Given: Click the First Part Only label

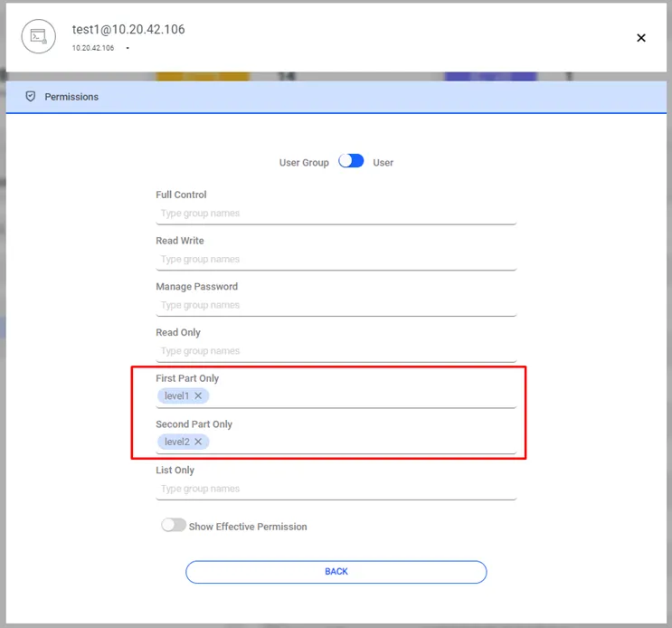Looking at the screenshot, I should [187, 378].
